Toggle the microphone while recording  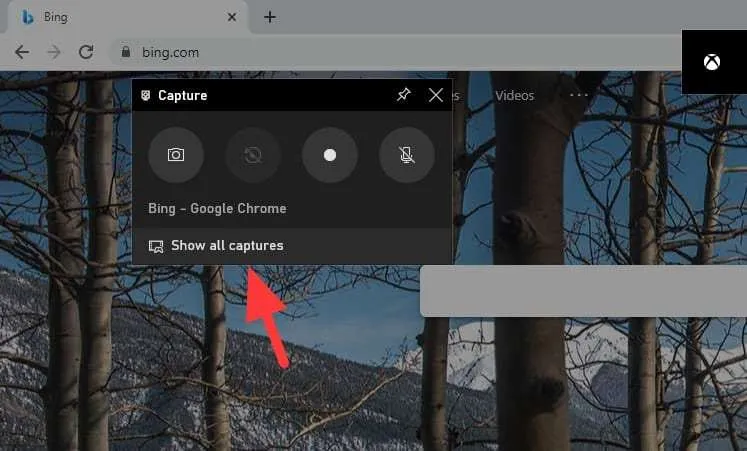pyautogui.click(x=406, y=155)
